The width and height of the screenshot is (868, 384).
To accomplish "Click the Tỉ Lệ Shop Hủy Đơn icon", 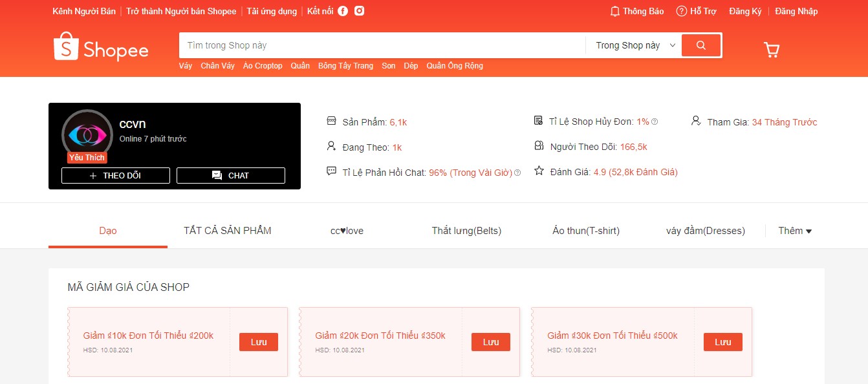I will click(x=539, y=121).
